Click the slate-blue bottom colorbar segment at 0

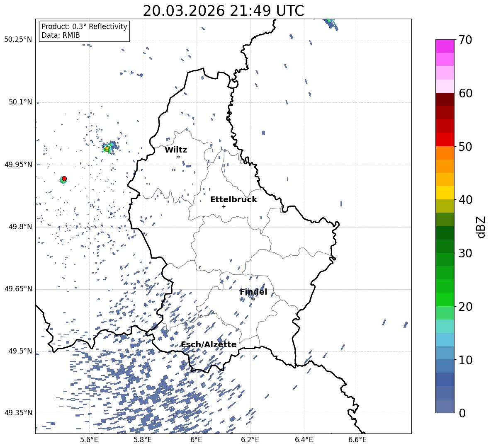point(445,406)
